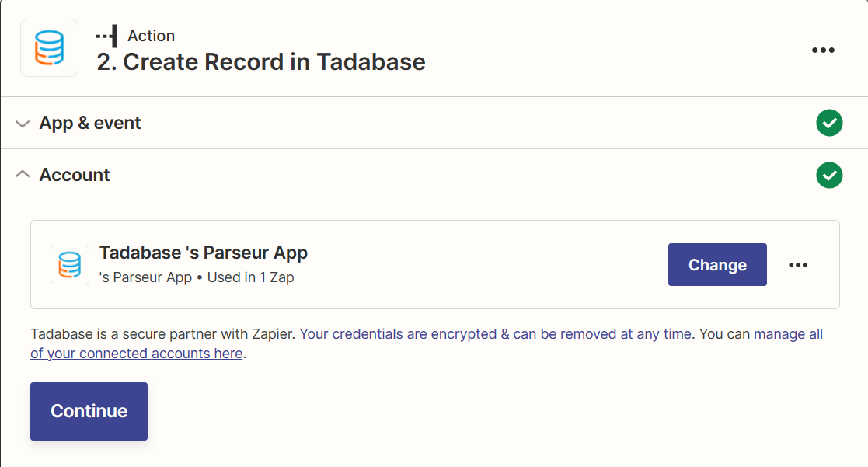This screenshot has height=467, width=868.
Task: Open the step options menu via top-right ellipsis
Action: (x=823, y=51)
